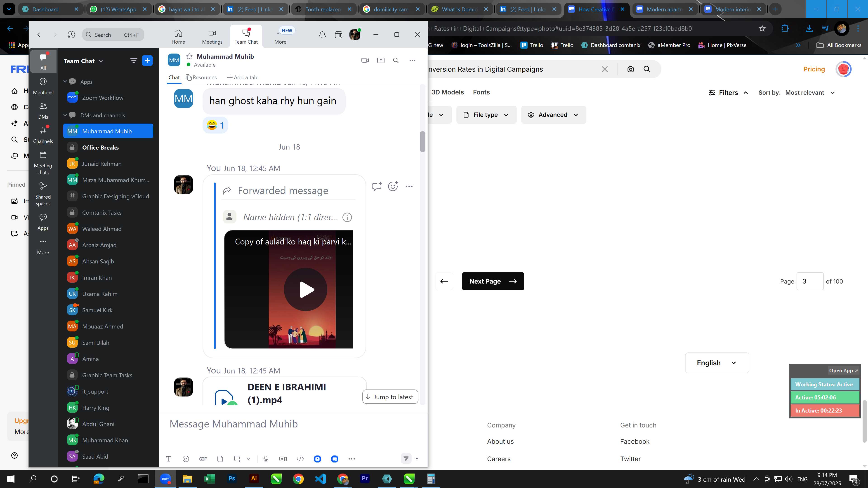The width and height of the screenshot is (868, 488).
Task: Open Zoom history clock icon
Action: pyautogui.click(x=71, y=34)
